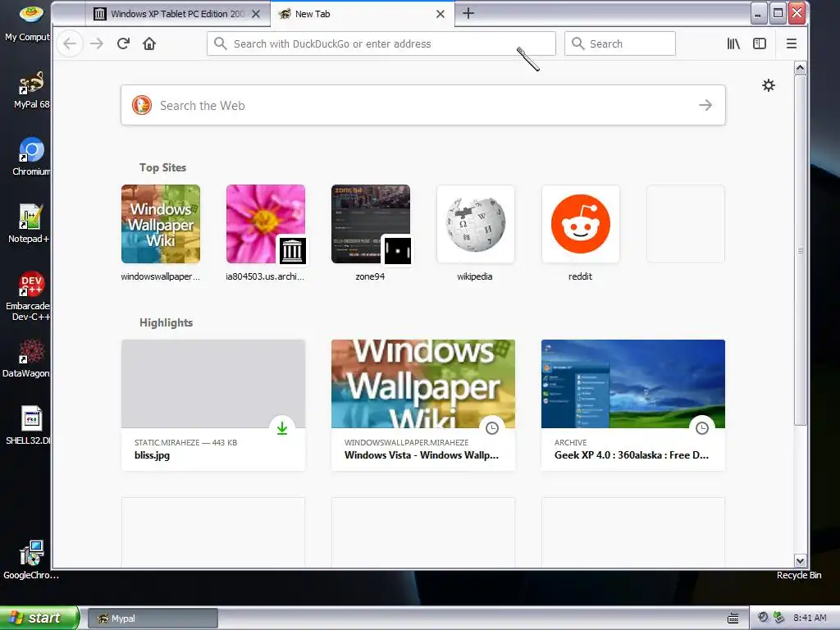Image resolution: width=840 pixels, height=630 pixels.
Task: Click the taskbar clock showing 8:41 AM
Action: pyautogui.click(x=810, y=619)
